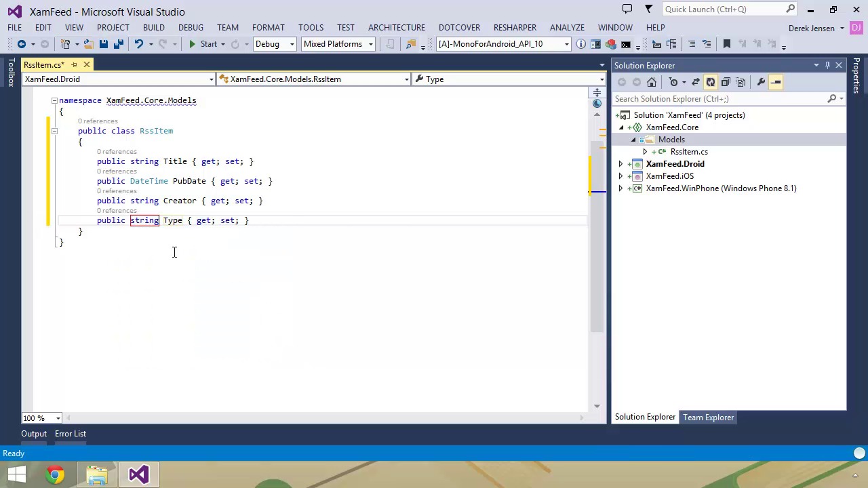Click the New Project toolbar icon
Image resolution: width=868 pixels, height=488 pixels.
point(66,44)
